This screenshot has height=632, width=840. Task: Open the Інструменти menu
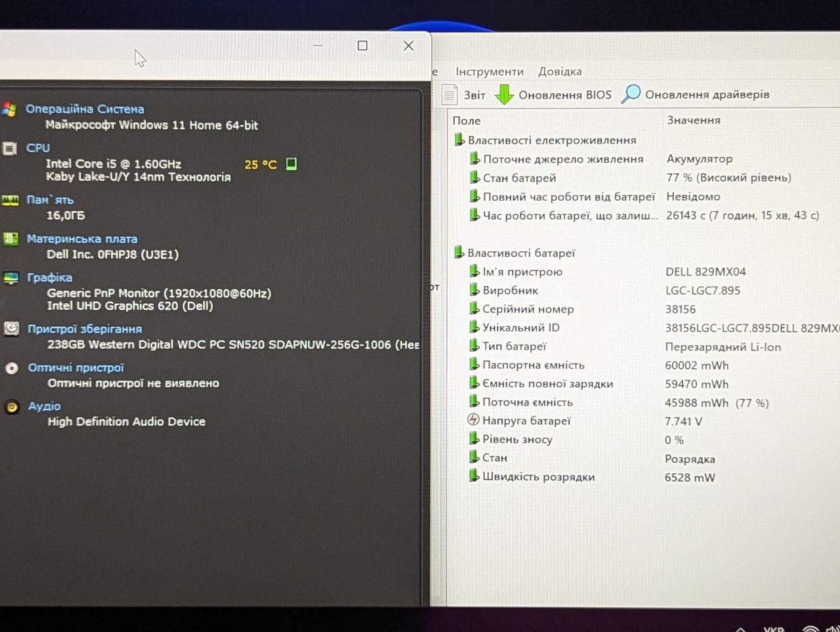[490, 72]
